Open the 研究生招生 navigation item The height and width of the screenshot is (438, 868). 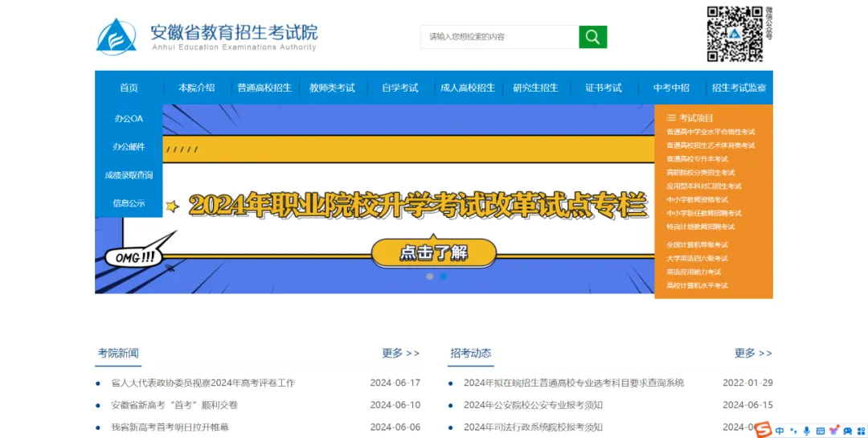click(535, 88)
